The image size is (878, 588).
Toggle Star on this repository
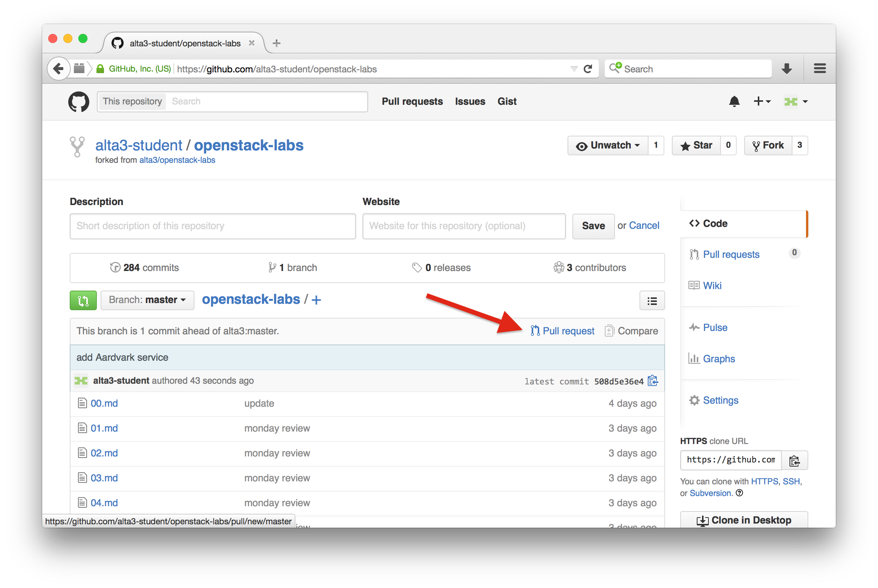696,145
